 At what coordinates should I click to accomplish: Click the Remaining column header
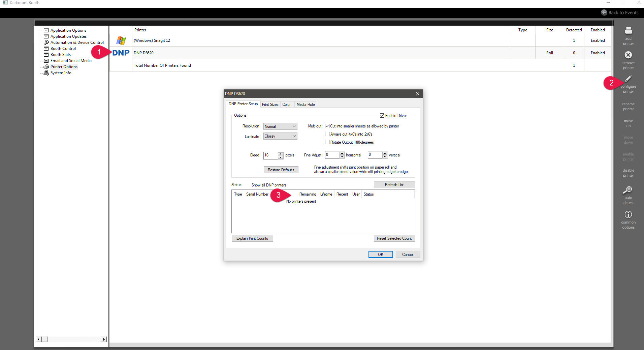pos(308,194)
